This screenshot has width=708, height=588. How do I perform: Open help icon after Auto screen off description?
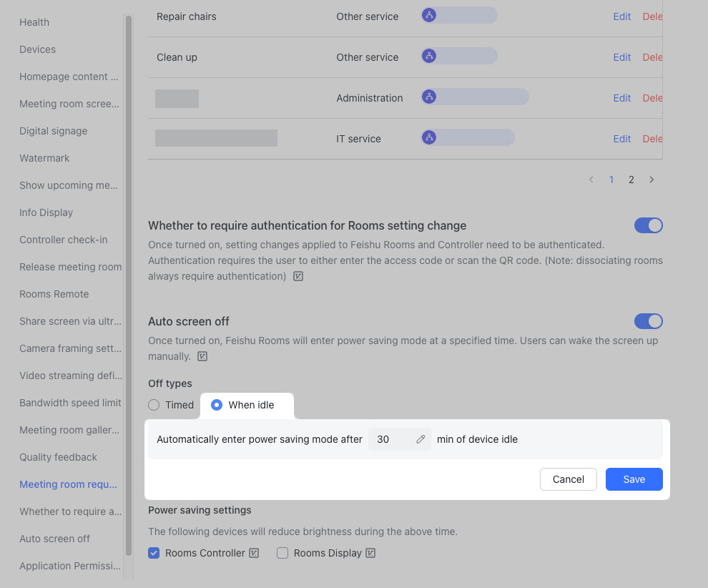(x=202, y=356)
